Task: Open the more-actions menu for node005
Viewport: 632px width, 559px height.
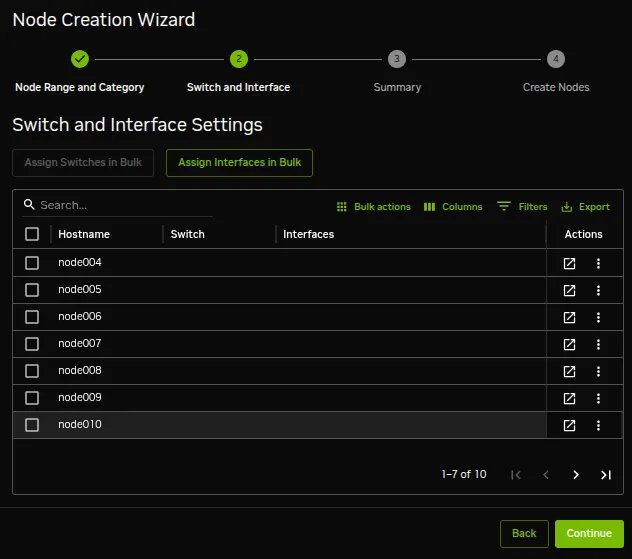Action: pyautogui.click(x=598, y=291)
